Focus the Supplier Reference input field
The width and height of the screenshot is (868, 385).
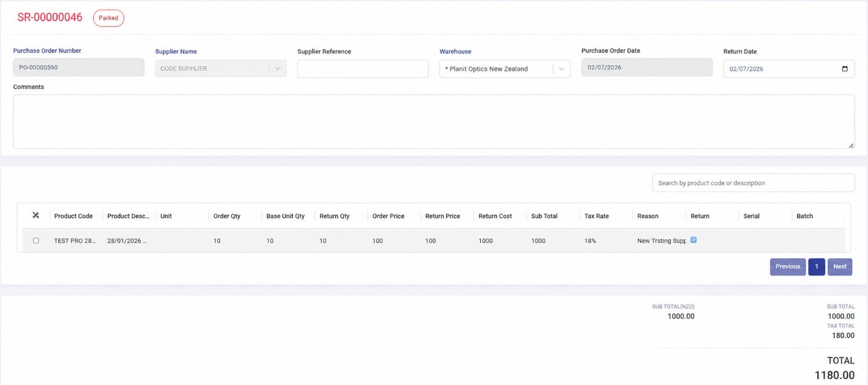point(363,69)
